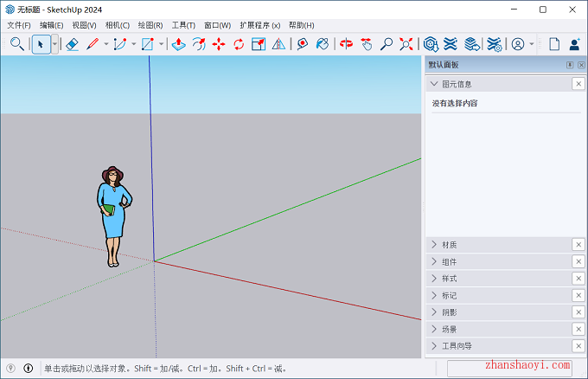The height and width of the screenshot is (379, 588).
Task: Activate the Offset tool
Action: click(199, 44)
